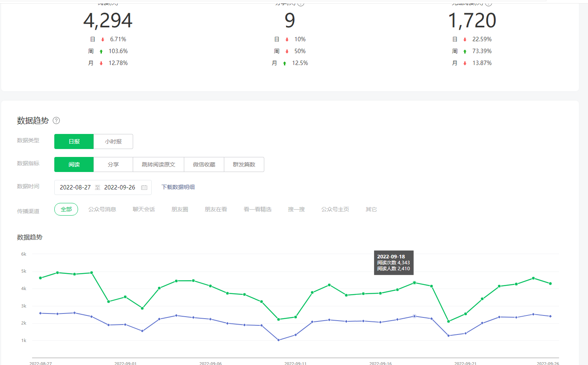This screenshot has height=365, width=588.
Task: Filter by 朋友在看 channel
Action: coord(216,209)
